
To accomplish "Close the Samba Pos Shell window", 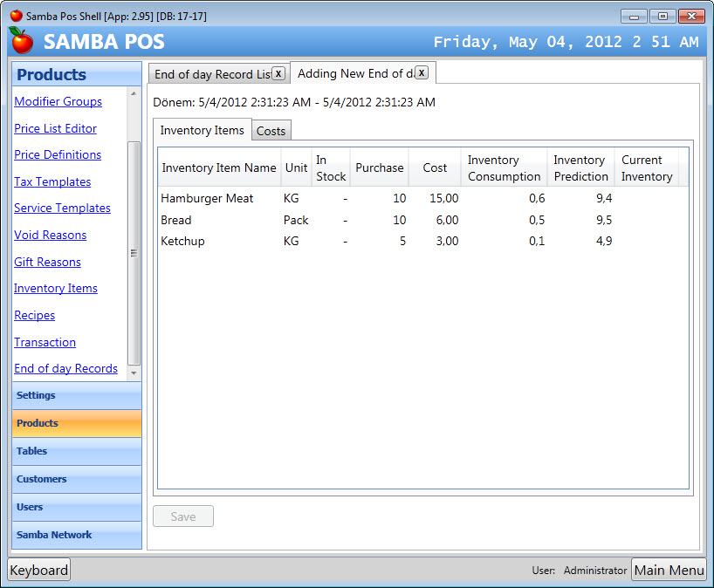I will pyautogui.click(x=691, y=17).
